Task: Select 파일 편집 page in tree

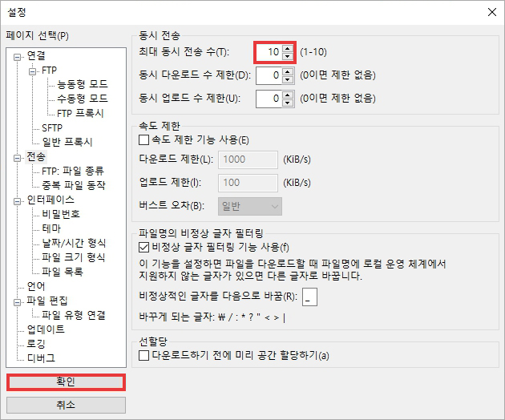Action: pyautogui.click(x=47, y=301)
